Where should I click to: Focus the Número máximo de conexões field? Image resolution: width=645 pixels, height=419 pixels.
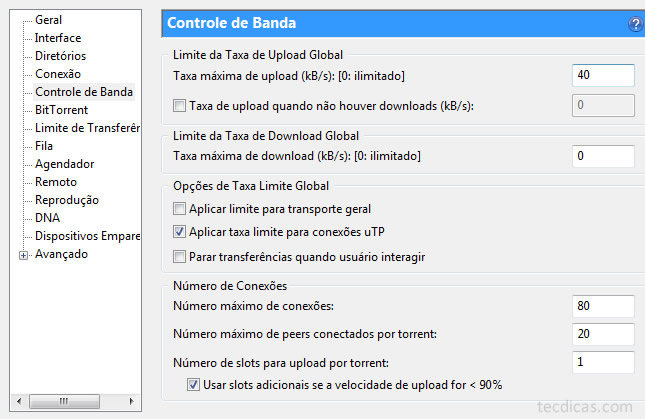pos(603,306)
